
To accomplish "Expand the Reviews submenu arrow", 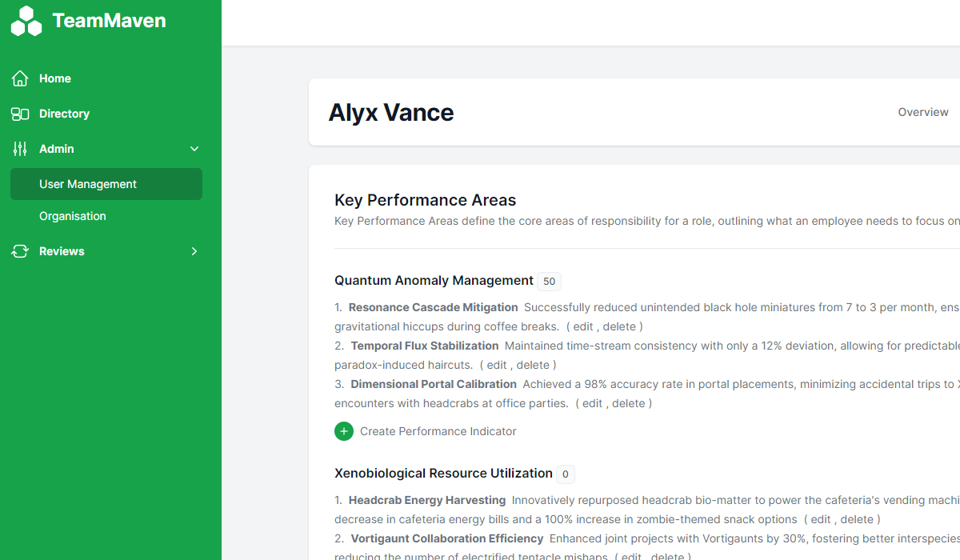I will (194, 251).
